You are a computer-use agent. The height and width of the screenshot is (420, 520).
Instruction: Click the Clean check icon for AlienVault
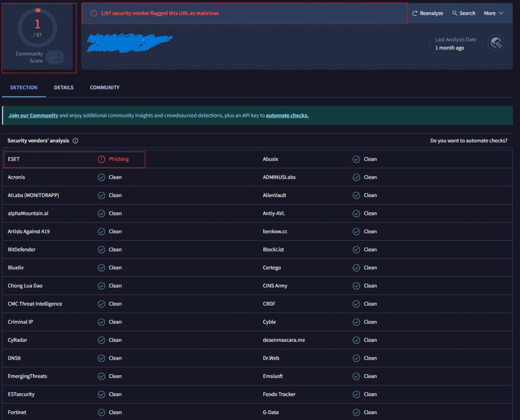coord(356,196)
